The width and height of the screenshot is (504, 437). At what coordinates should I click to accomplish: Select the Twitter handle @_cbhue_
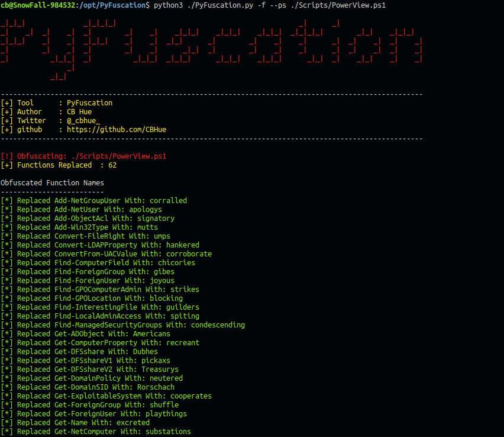pyautogui.click(x=83, y=121)
